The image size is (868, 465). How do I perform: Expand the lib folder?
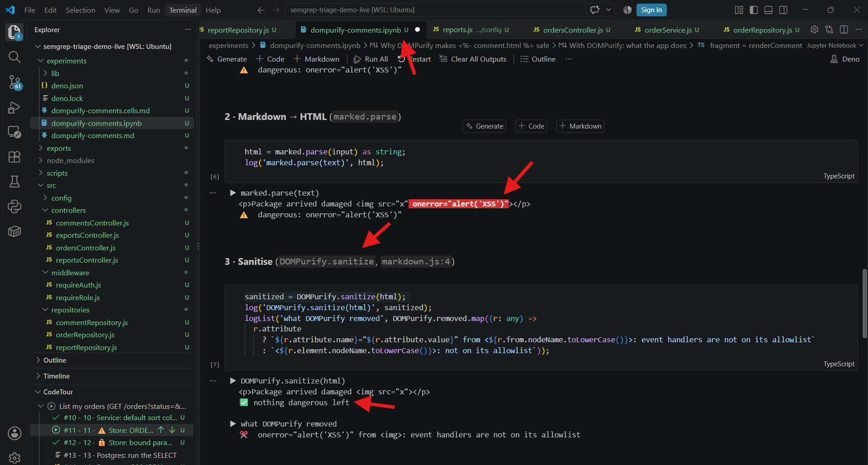[55, 73]
